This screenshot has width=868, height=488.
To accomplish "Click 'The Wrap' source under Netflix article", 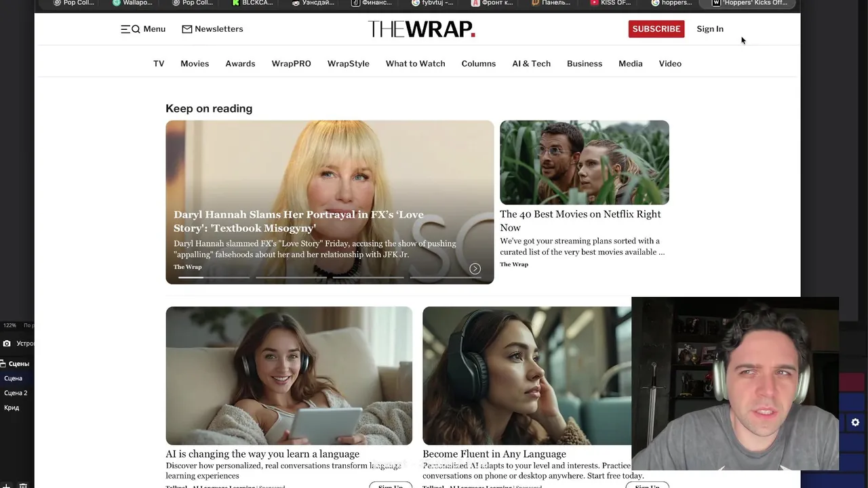I will [514, 264].
